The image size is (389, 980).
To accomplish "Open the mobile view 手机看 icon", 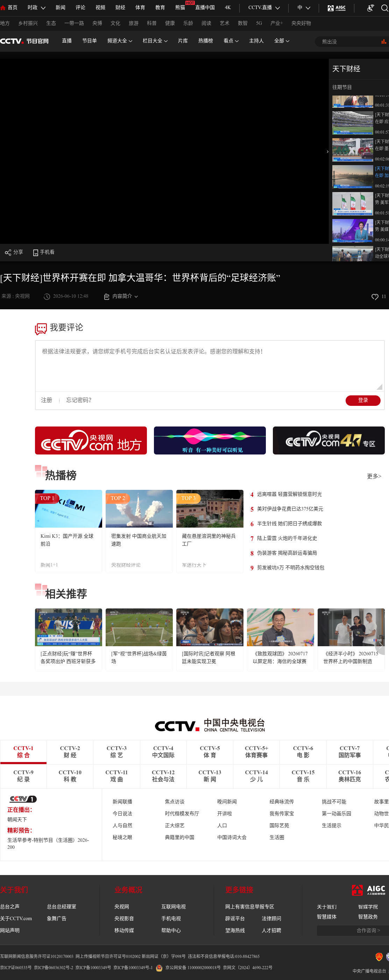I will 35,253.
